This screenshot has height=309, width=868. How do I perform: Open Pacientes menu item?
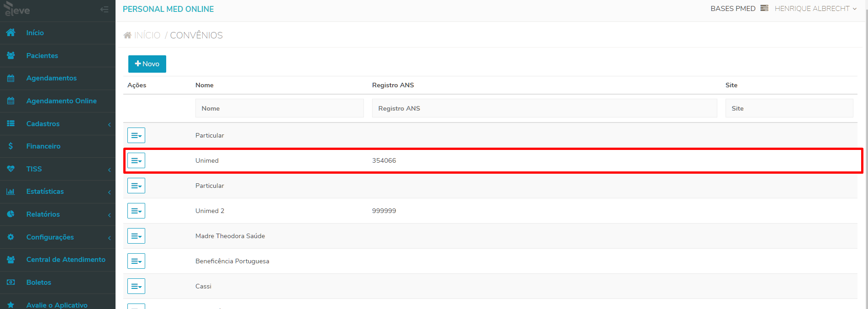click(58, 56)
